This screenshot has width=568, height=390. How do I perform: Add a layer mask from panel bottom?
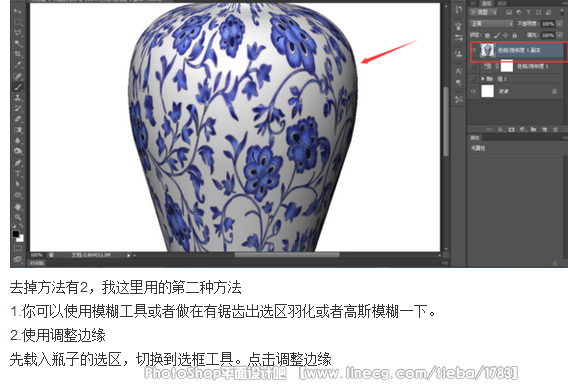[x=511, y=129]
